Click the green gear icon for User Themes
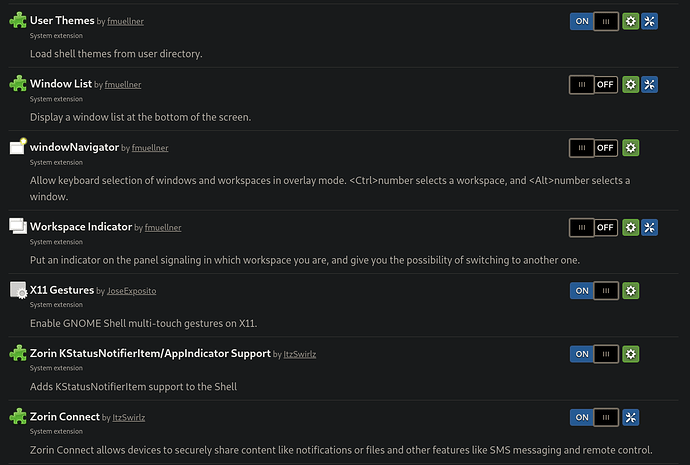This screenshot has width=690, height=465. 630,21
